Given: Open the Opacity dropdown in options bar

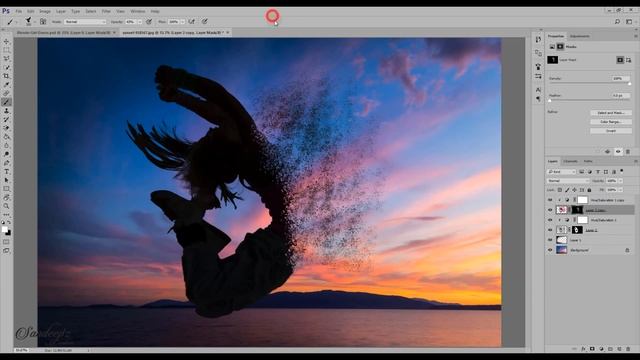Looking at the screenshot, I should point(140,22).
